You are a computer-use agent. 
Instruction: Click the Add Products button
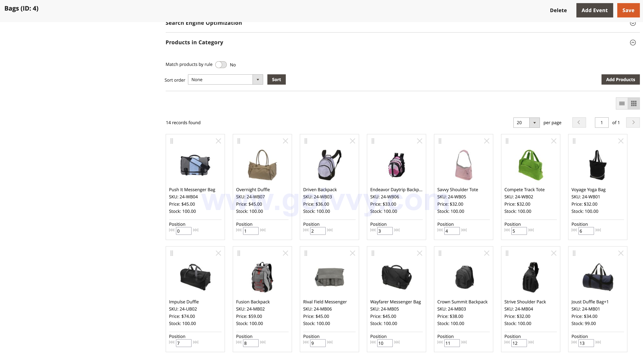coord(621,79)
